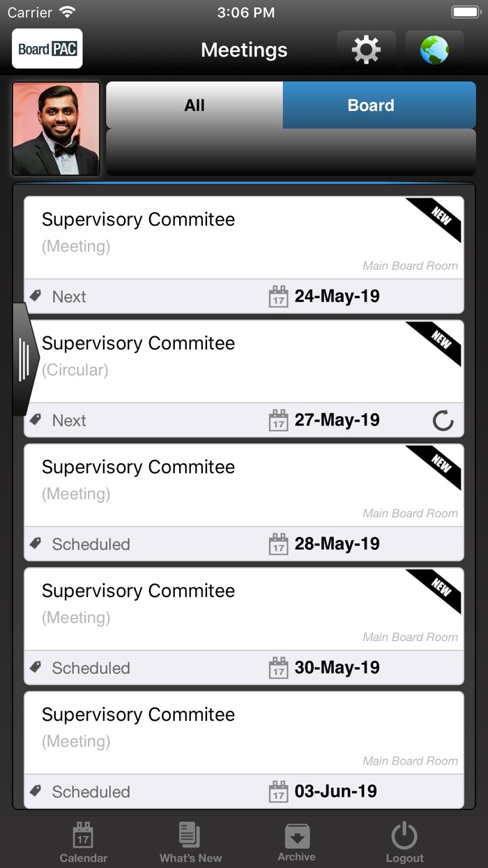Tap the calendar date icon beside 24-May-19
Screen dimensions: 488x868
click(279, 296)
